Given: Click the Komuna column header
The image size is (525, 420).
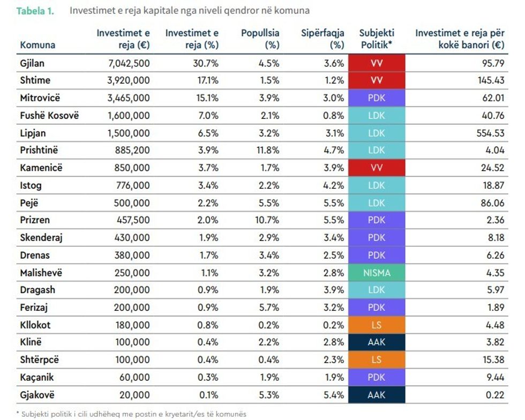Looking at the screenshot, I should pos(37,45).
